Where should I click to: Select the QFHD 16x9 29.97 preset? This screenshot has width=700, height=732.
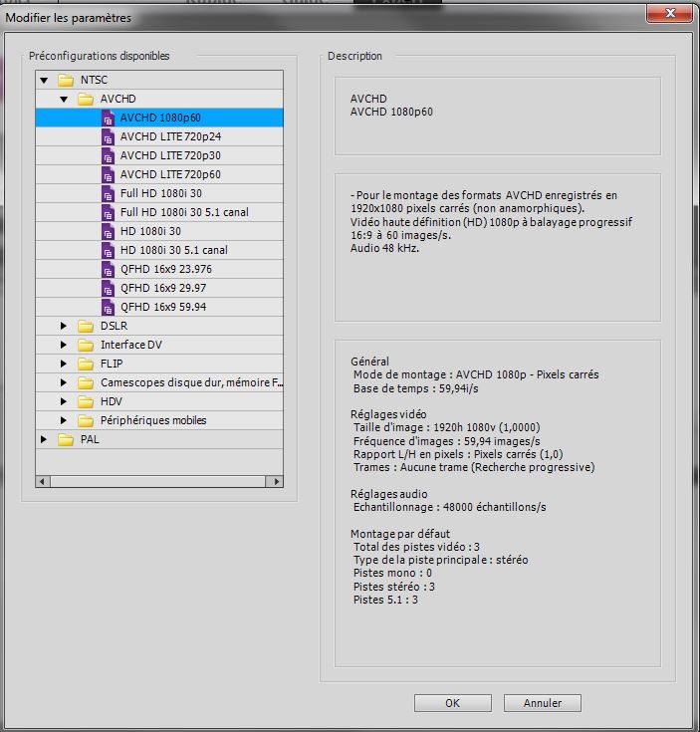click(x=164, y=288)
